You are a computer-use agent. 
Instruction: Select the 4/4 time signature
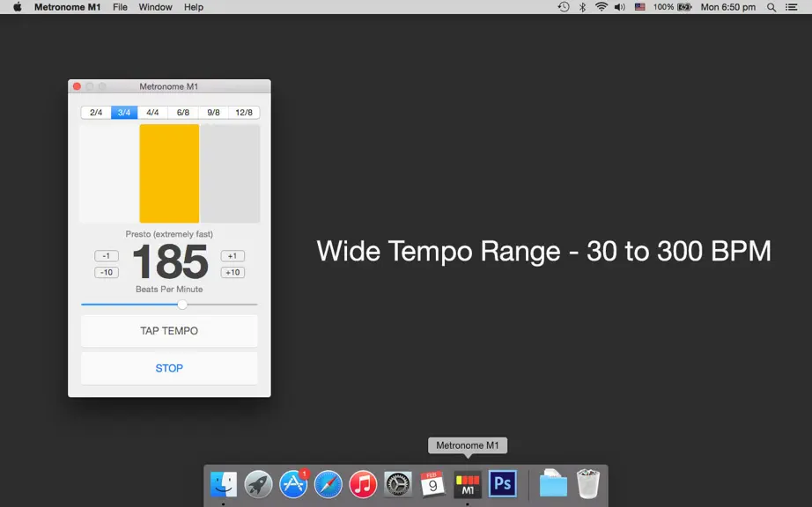tap(152, 113)
